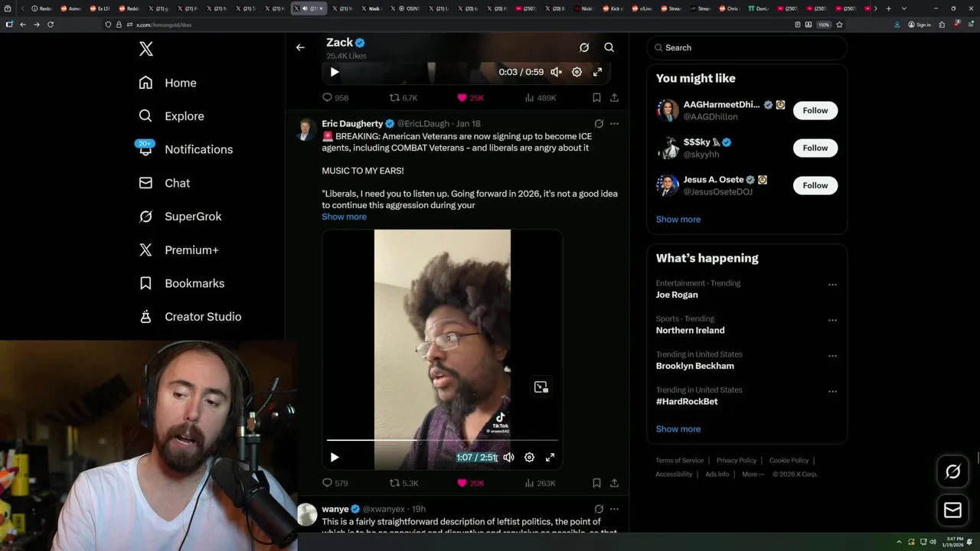The height and width of the screenshot is (551, 980).
Task: Click the Grok icon on Eric Daugherty's post
Action: pyautogui.click(x=599, y=123)
